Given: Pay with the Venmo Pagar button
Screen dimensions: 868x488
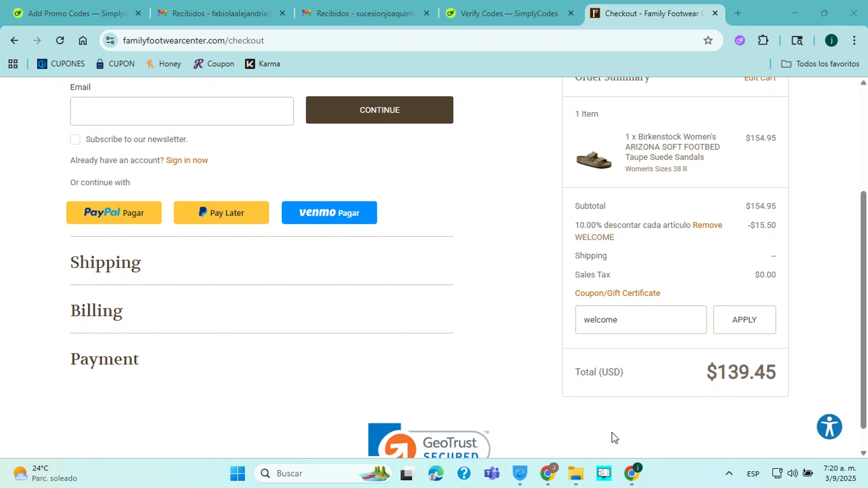Looking at the screenshot, I should click(329, 212).
